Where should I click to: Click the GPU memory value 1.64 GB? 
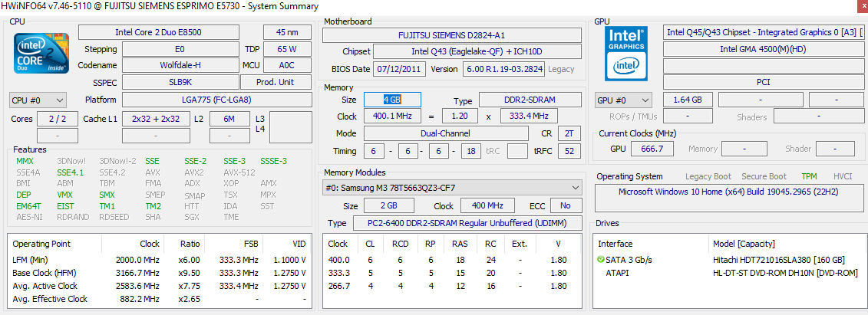[x=687, y=100]
